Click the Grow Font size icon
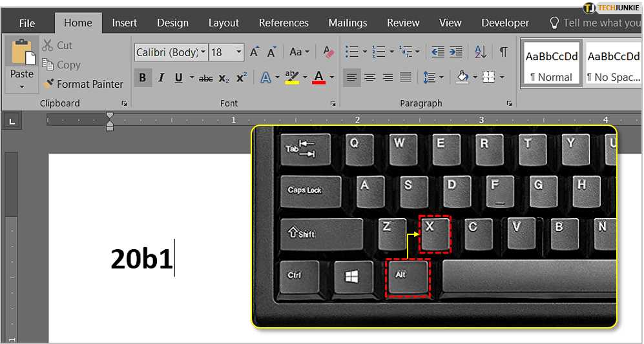This screenshot has height=344, width=644. 254,52
